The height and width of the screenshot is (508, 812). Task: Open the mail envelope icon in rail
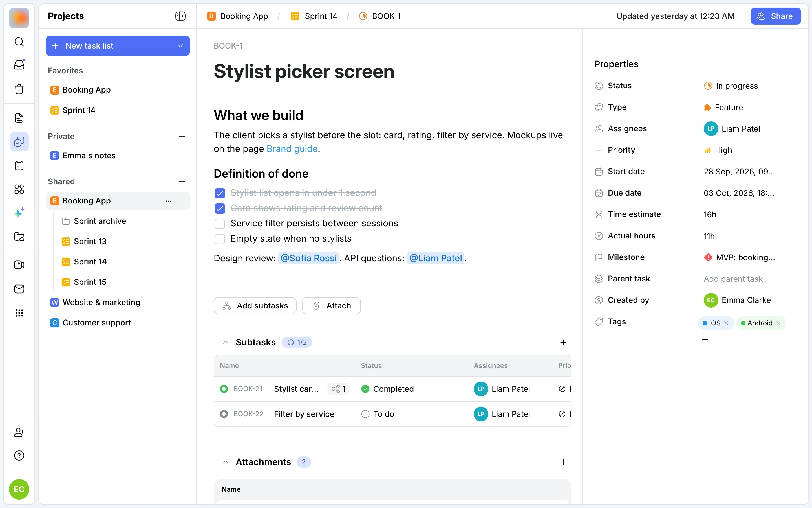coord(19,289)
